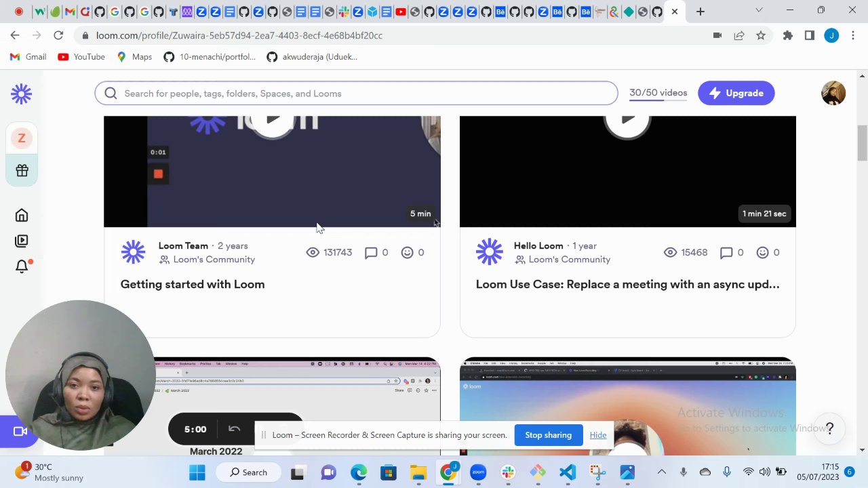
Task: Open the Chrome tab search chevron
Action: click(x=759, y=10)
